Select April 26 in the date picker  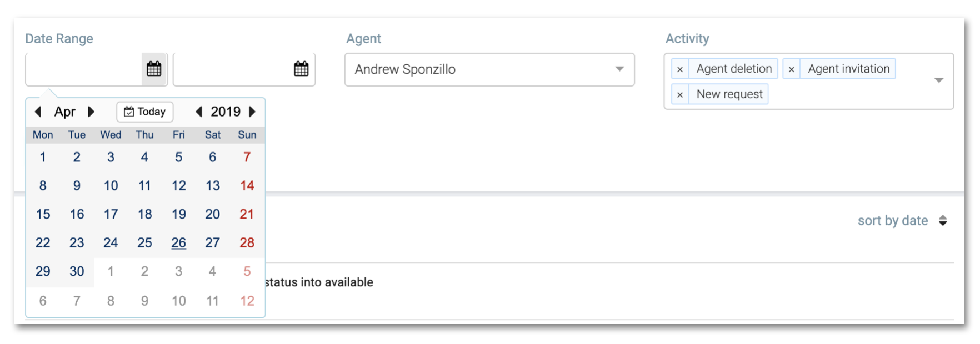[178, 242]
